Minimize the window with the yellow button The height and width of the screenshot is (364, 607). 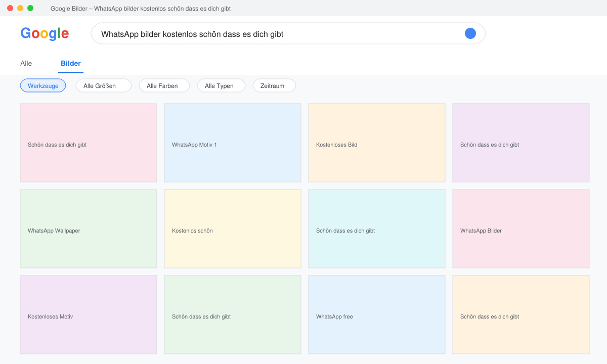pyautogui.click(x=20, y=8)
